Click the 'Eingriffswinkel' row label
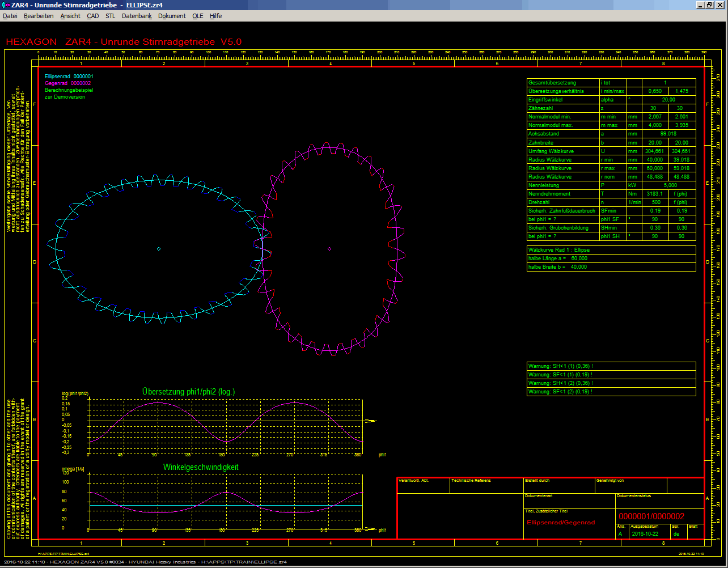Image resolution: width=728 pixels, height=568 pixels. 546,100
